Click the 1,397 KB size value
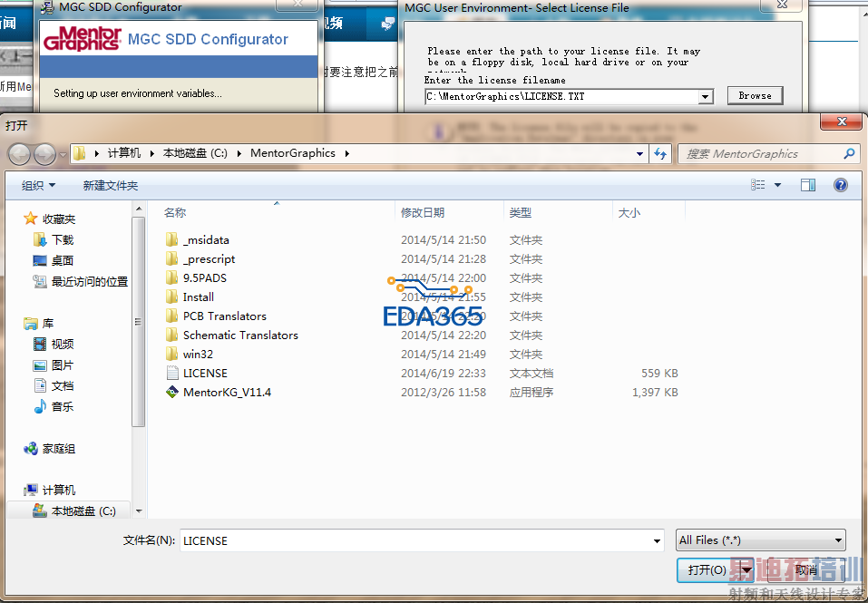The width and height of the screenshot is (868, 603). pyautogui.click(x=655, y=393)
